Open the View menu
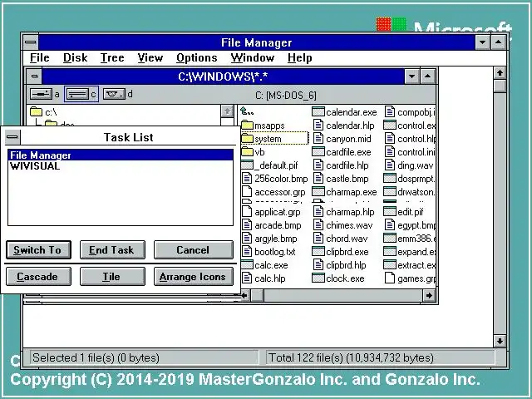The height and width of the screenshot is (399, 532). (x=150, y=57)
